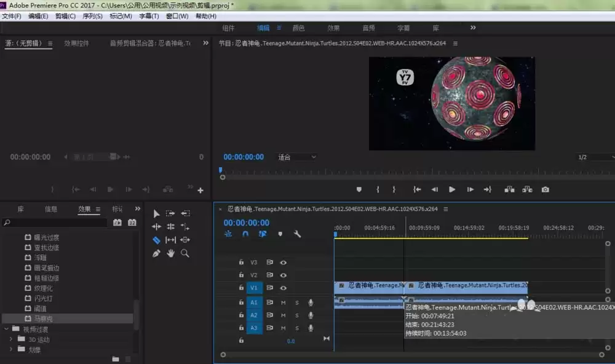Select the Razor tool in the toolbox
Image resolution: width=615 pixels, height=364 pixels.
[x=156, y=240]
